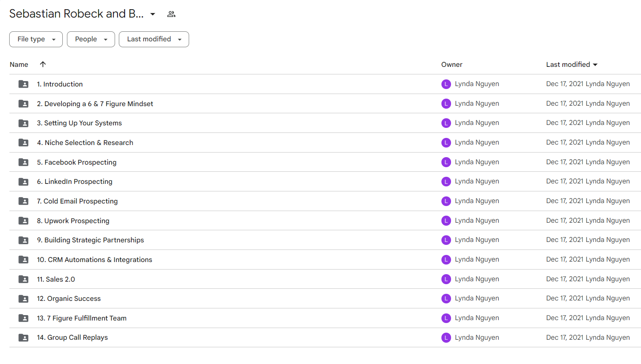Click folder icon for 5. Facebook Prospecting
The image size is (641, 364).
pos(23,162)
